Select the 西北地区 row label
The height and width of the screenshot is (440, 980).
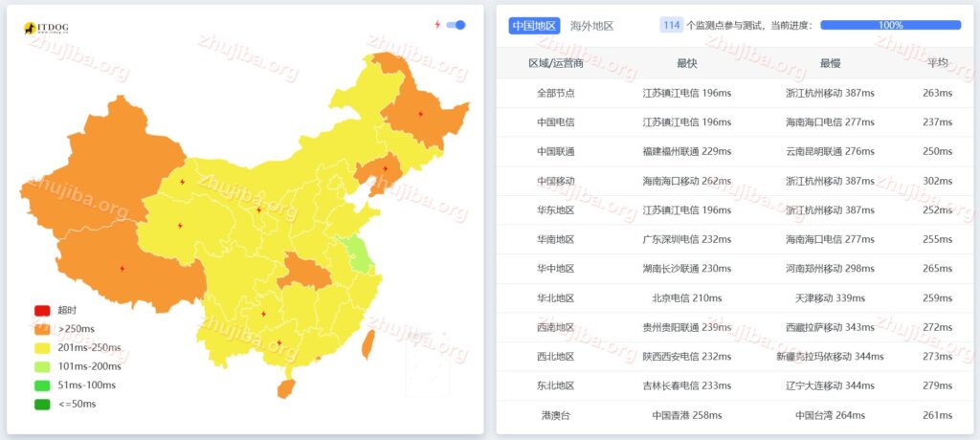556,356
